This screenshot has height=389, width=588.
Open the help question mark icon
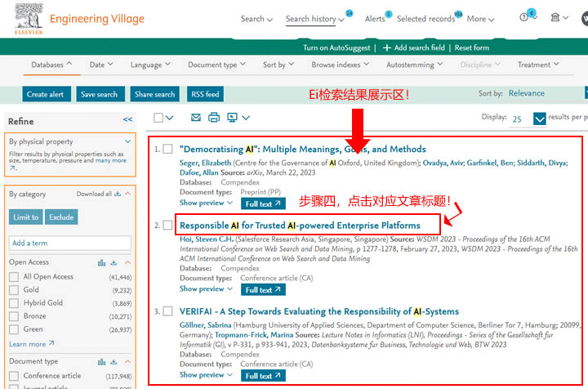[524, 19]
